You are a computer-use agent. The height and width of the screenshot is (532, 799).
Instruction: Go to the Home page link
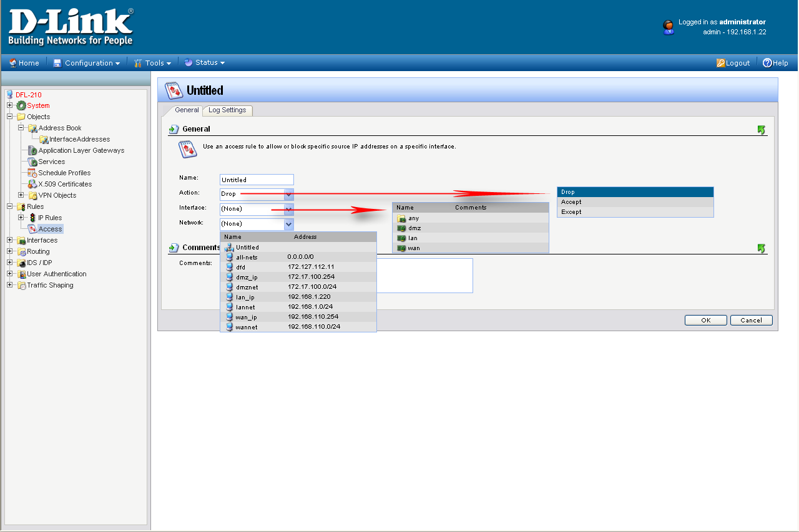(x=29, y=63)
